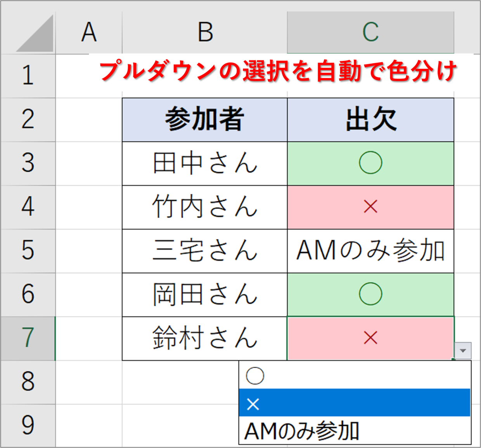Select the 岡田さん name cell
481x448 pixels.
point(205,295)
